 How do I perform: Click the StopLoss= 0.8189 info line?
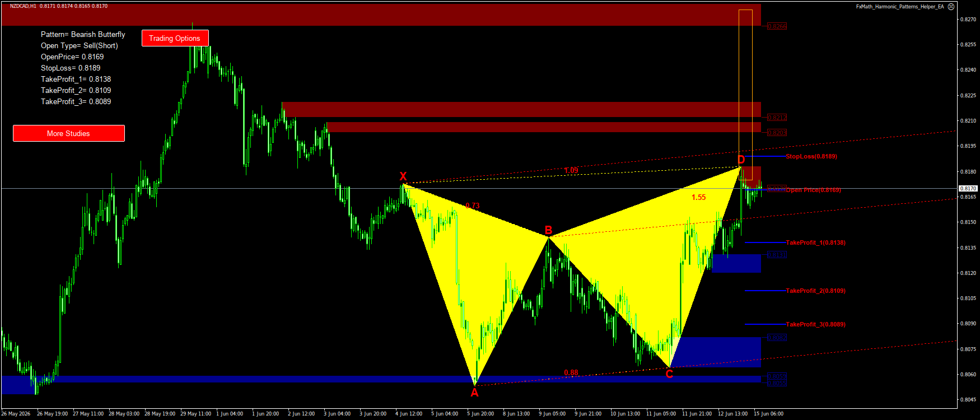(x=71, y=68)
